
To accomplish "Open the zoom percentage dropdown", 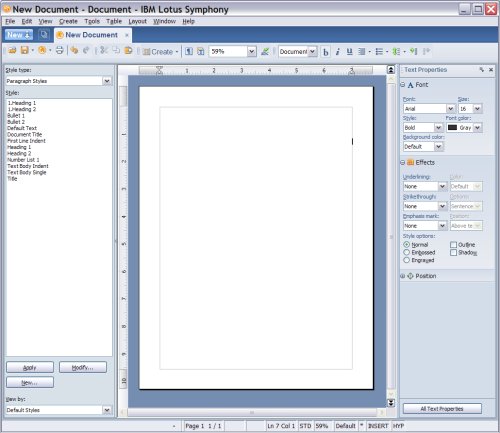I will pyautogui.click(x=252, y=51).
